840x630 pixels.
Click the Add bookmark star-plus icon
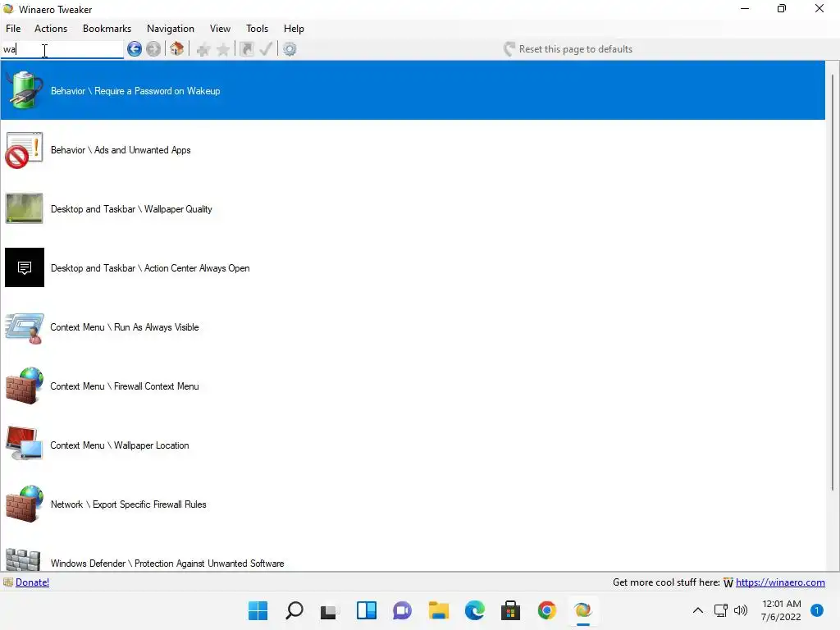(x=203, y=50)
